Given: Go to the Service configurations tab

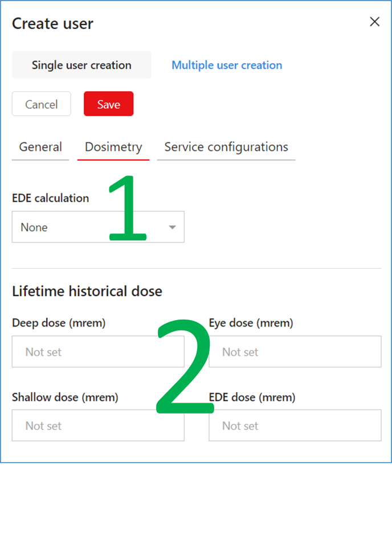Looking at the screenshot, I should coord(226,147).
